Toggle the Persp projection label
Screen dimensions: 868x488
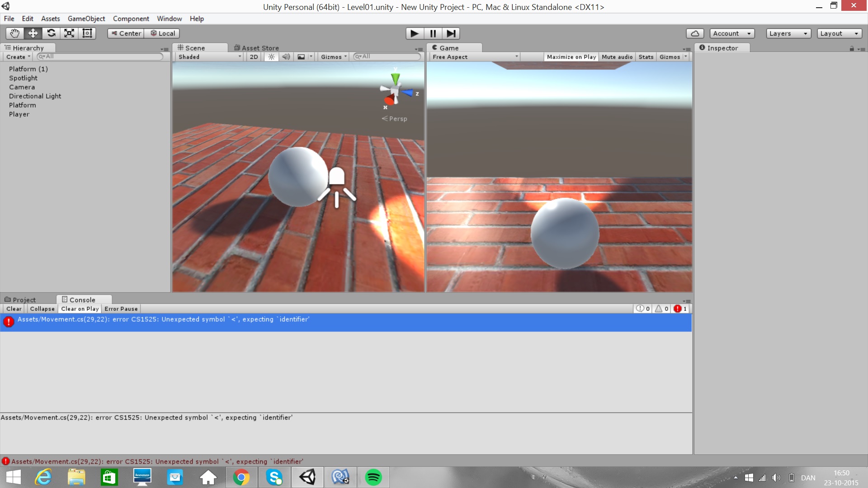click(395, 119)
